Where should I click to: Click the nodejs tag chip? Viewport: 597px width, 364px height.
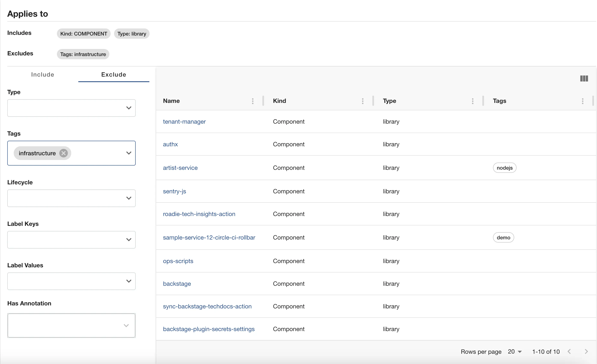504,168
